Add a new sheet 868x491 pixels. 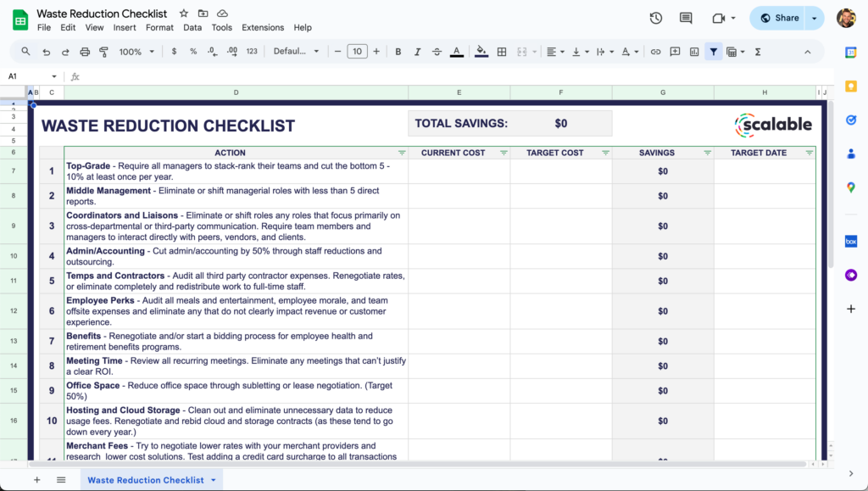tap(36, 480)
